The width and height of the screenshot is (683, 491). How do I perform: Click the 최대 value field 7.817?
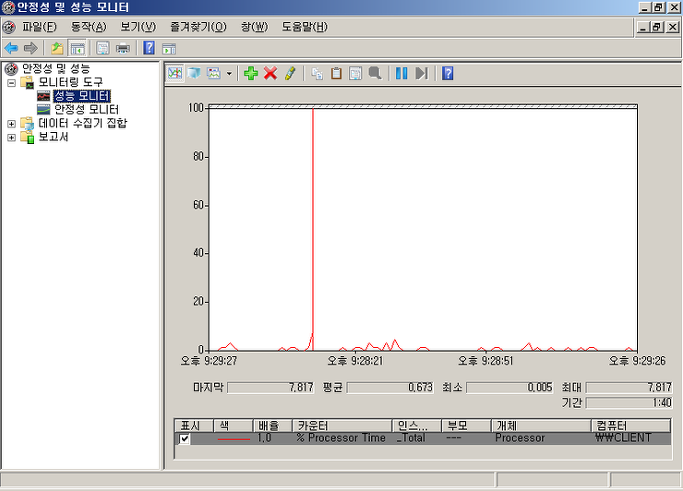click(x=629, y=388)
